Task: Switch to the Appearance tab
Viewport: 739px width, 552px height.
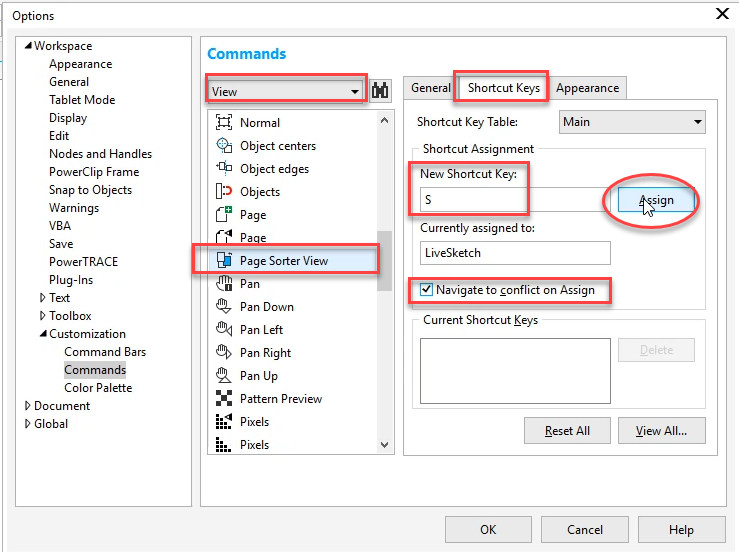Action: [587, 88]
